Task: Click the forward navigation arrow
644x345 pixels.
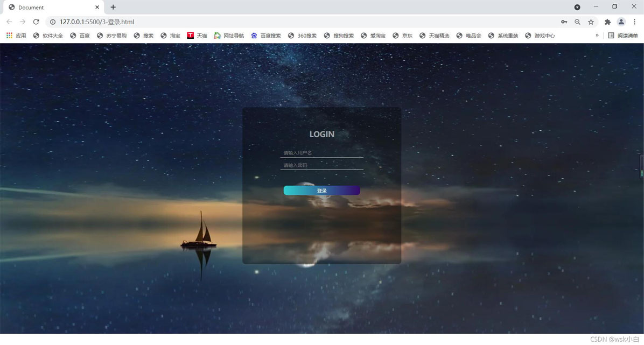Action: pyautogui.click(x=23, y=22)
